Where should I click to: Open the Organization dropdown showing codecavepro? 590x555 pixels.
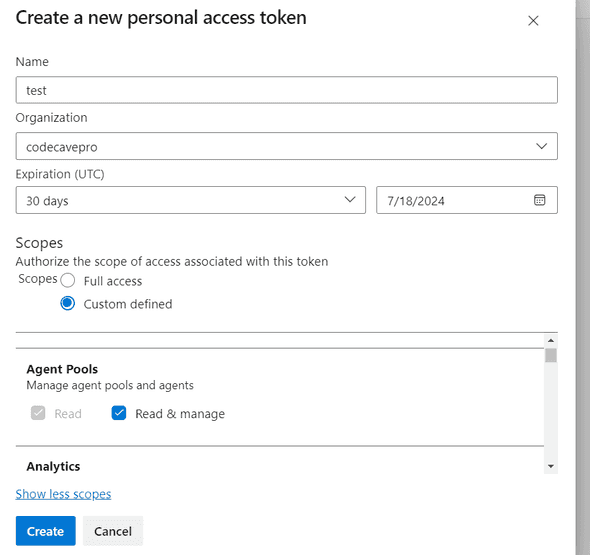coord(286,146)
